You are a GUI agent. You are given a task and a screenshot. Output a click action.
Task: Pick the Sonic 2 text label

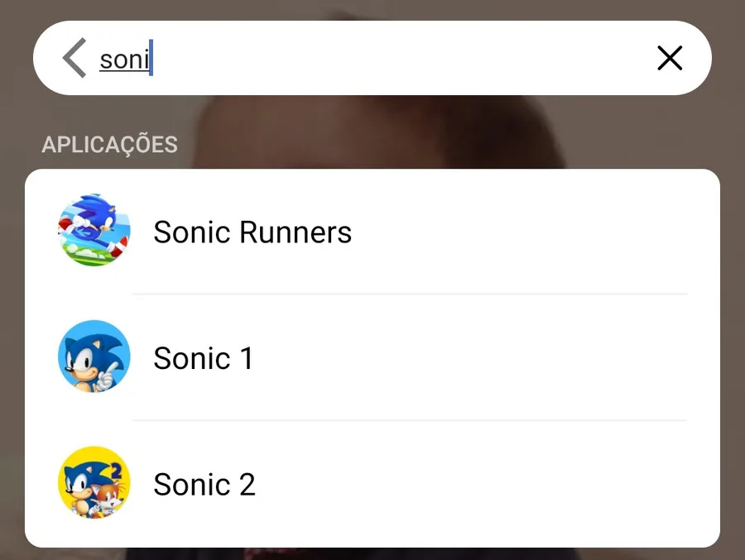[x=204, y=485]
